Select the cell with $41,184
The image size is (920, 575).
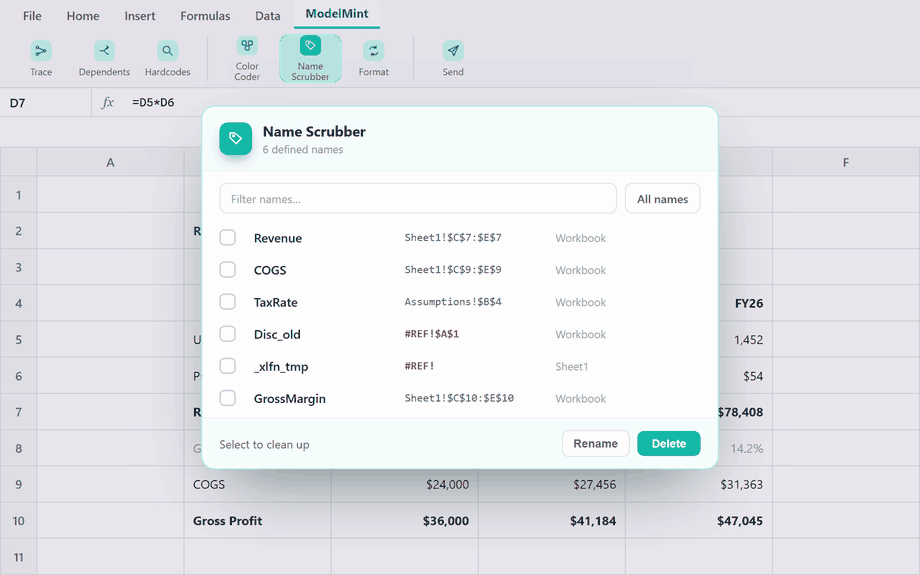[x=552, y=521]
